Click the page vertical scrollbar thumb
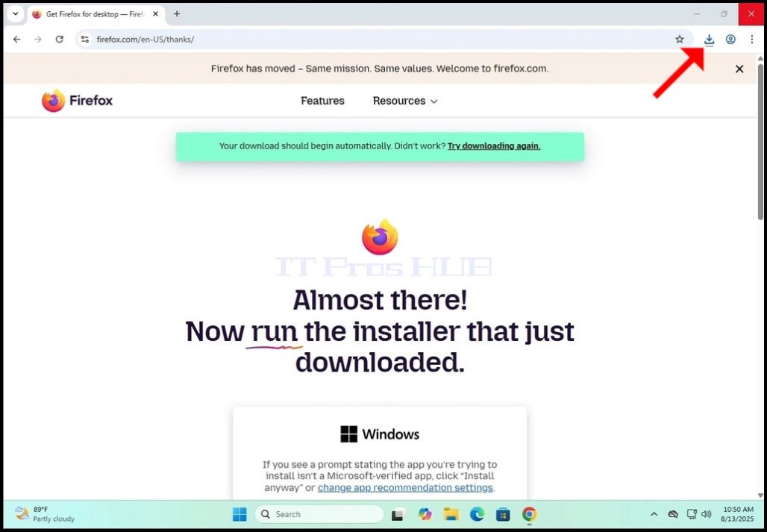 pos(760,142)
